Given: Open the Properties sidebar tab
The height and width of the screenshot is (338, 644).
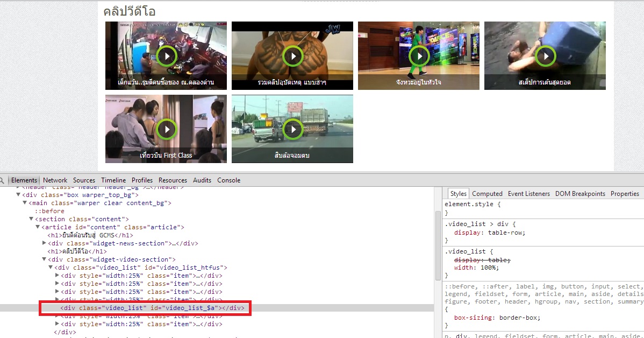Looking at the screenshot, I should 625,194.
